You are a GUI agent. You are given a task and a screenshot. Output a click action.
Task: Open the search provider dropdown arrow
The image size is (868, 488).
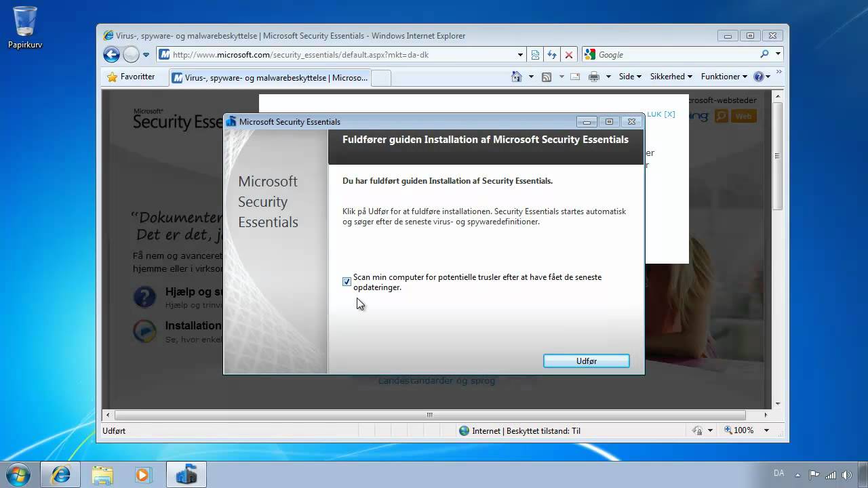tap(778, 54)
